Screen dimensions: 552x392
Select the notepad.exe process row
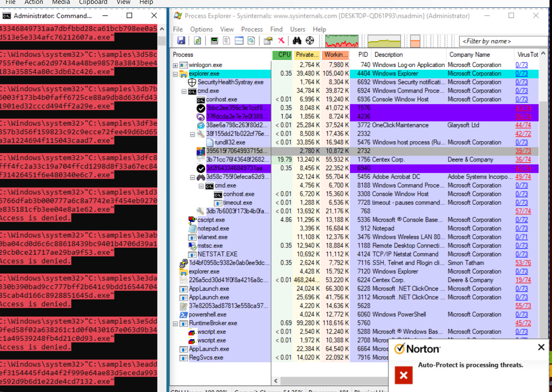(x=213, y=228)
